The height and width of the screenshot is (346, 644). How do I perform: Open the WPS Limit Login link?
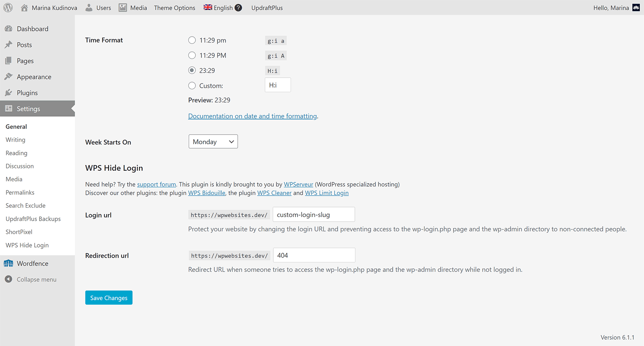point(327,193)
